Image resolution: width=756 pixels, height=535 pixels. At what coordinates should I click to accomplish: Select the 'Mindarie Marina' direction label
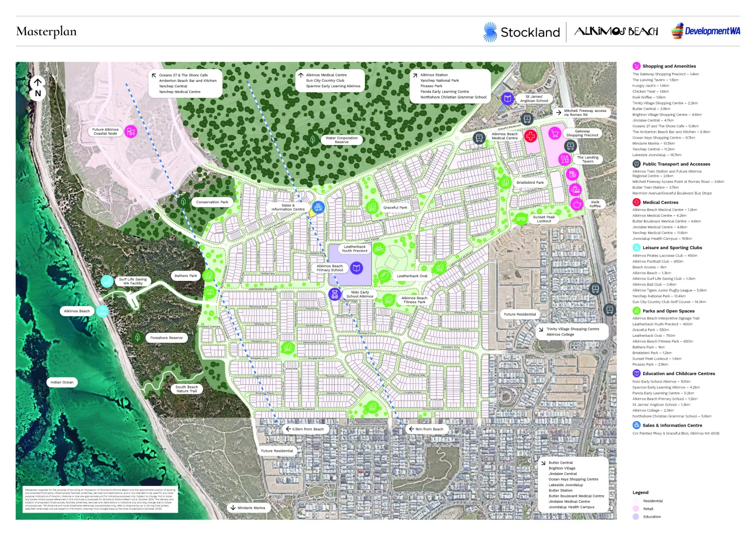click(248, 508)
